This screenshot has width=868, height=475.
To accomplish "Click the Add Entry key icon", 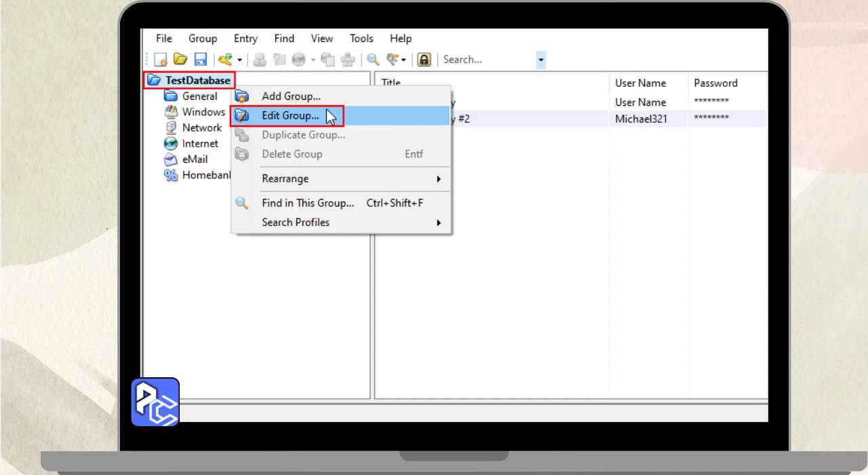I will (x=225, y=60).
